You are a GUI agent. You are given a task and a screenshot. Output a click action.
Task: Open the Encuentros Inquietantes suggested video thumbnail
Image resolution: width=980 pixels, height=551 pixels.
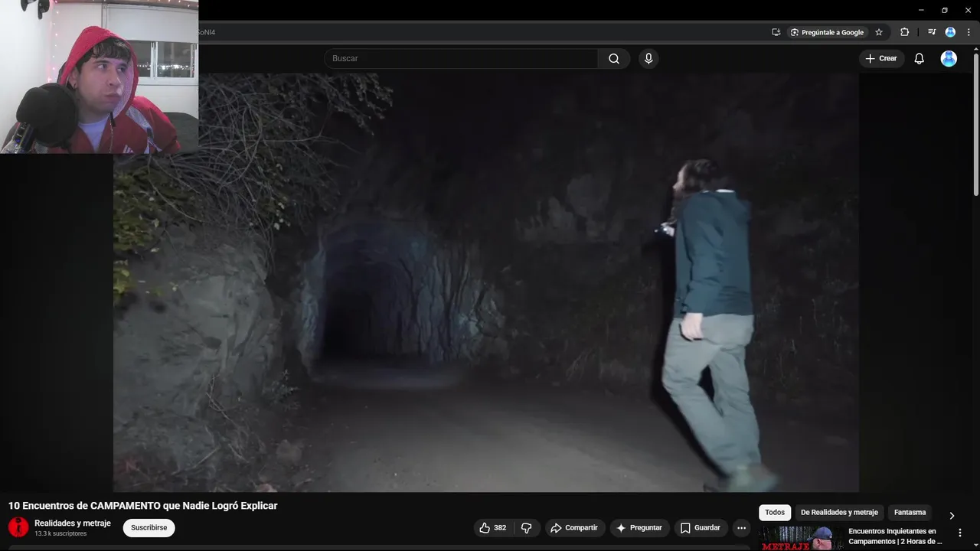pyautogui.click(x=800, y=538)
